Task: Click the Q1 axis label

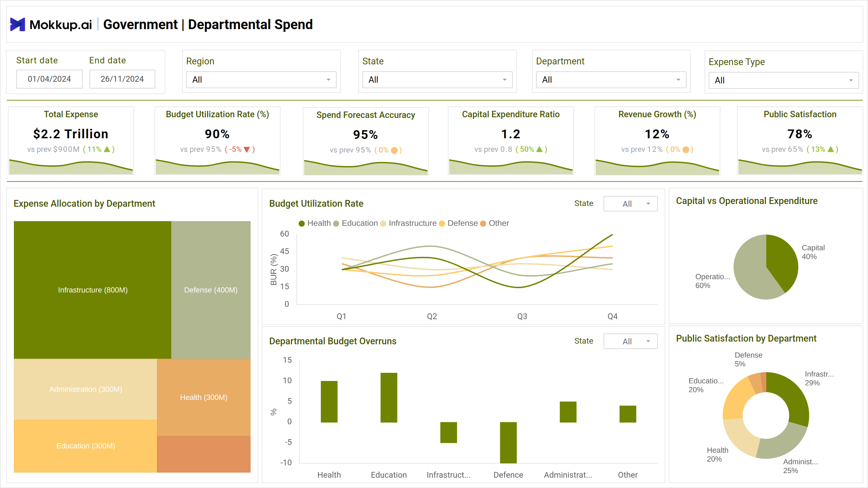Action: (x=341, y=317)
